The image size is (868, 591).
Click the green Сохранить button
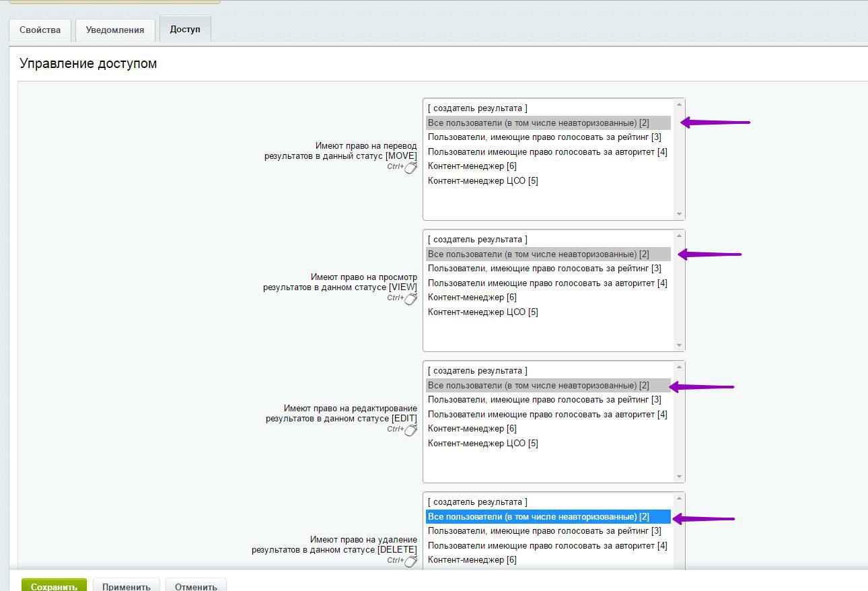pos(54,586)
